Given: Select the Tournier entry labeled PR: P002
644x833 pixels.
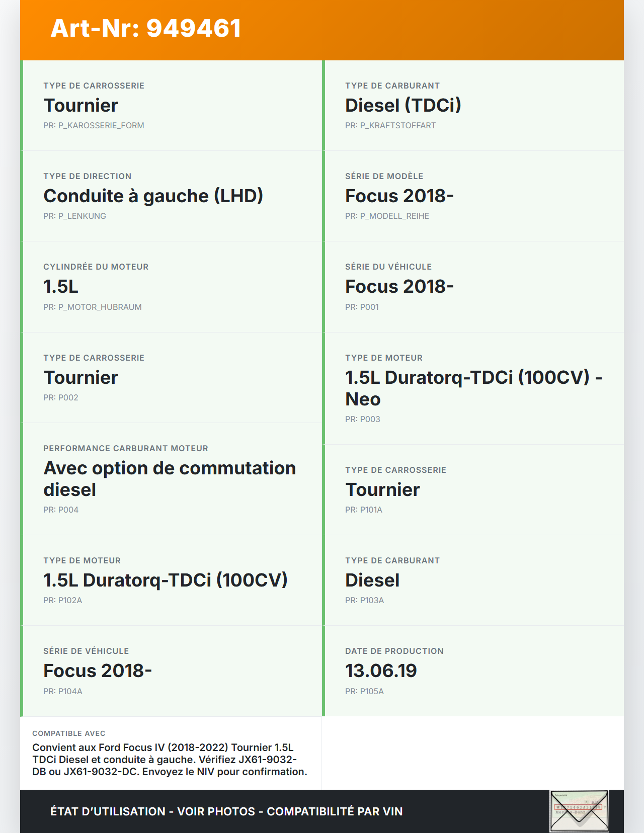Looking at the screenshot, I should coord(80,378).
